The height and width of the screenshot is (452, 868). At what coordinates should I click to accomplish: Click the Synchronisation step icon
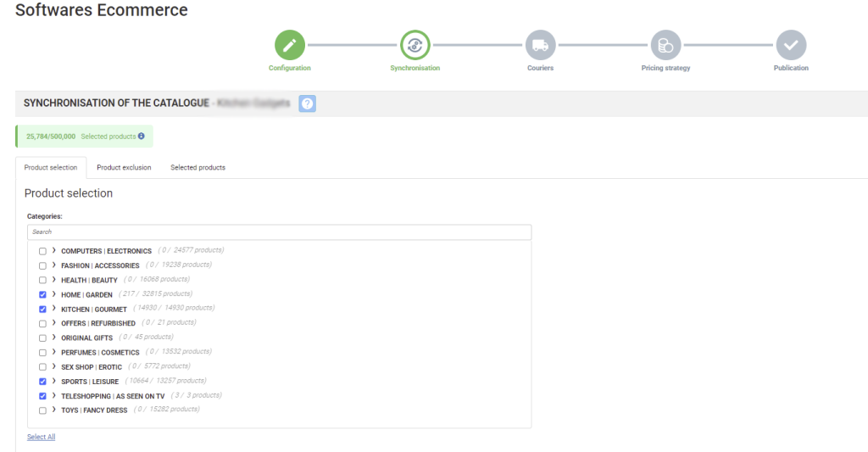pos(415,45)
